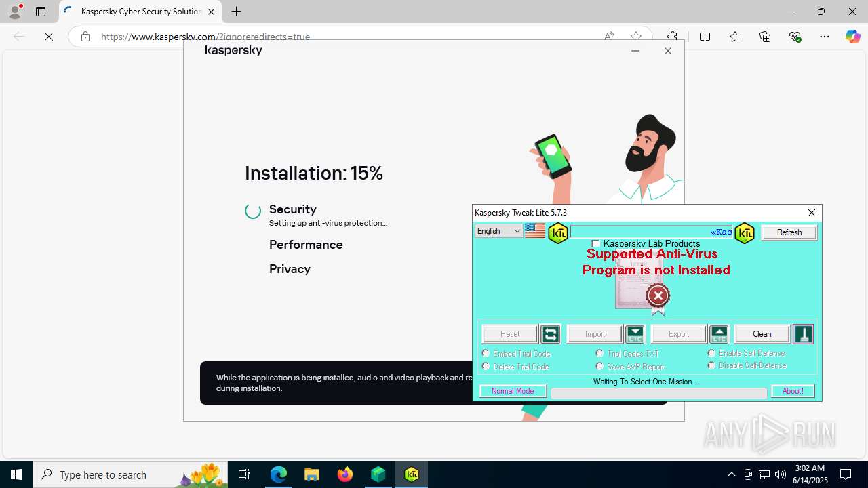Click the Clean button
The width and height of the screenshot is (868, 488).
coord(762,333)
